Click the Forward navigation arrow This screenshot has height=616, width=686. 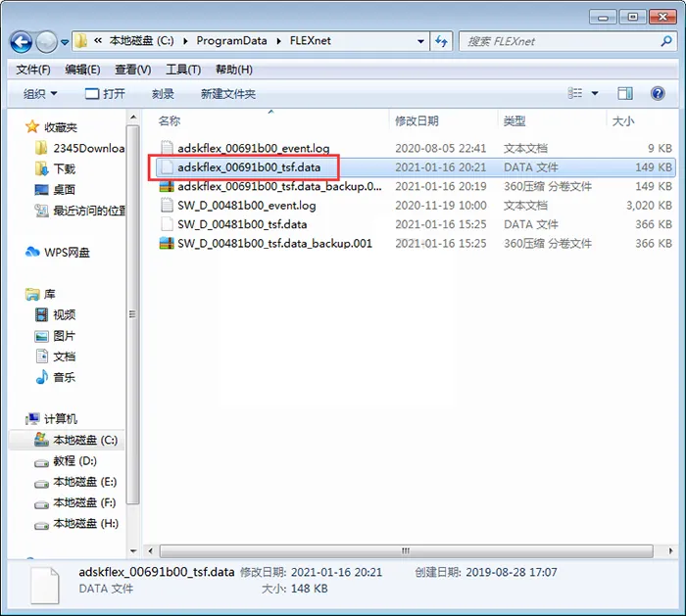point(46,42)
